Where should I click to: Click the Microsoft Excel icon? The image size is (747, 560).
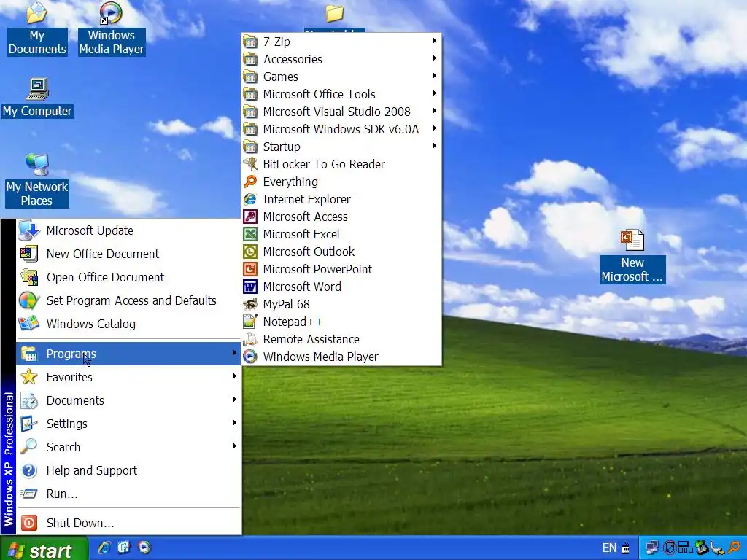click(x=251, y=234)
